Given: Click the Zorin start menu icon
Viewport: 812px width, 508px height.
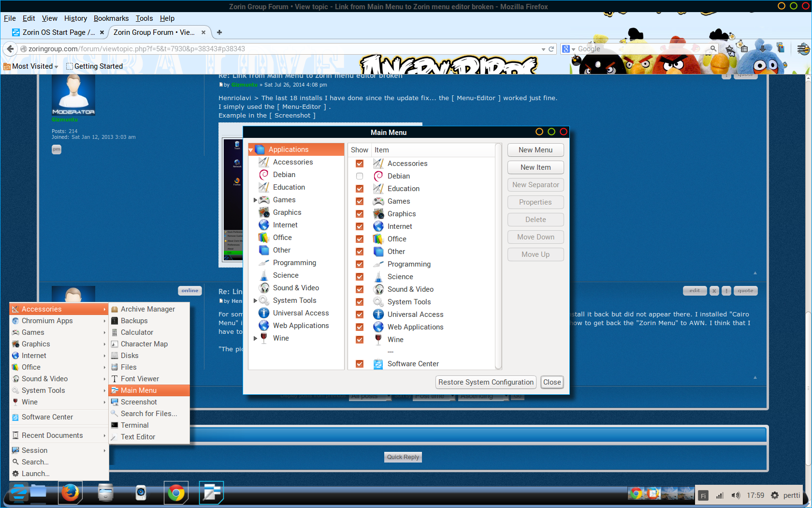Looking at the screenshot, I should tap(19, 493).
